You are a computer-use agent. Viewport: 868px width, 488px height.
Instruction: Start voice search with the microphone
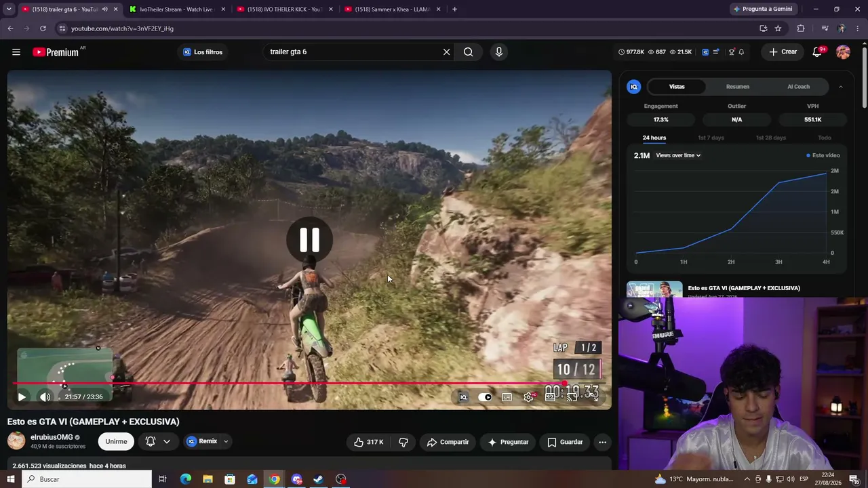tap(499, 52)
